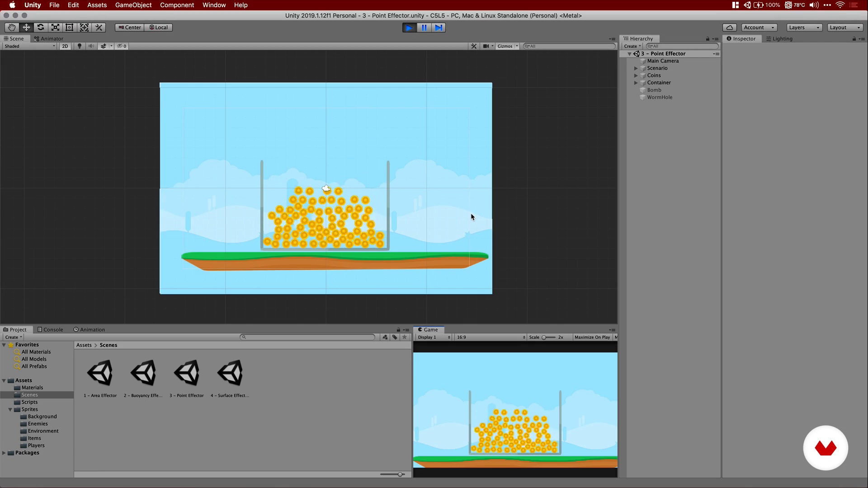This screenshot has height=488, width=868.
Task: Collapse the Sprites folder
Action: pos(10,409)
